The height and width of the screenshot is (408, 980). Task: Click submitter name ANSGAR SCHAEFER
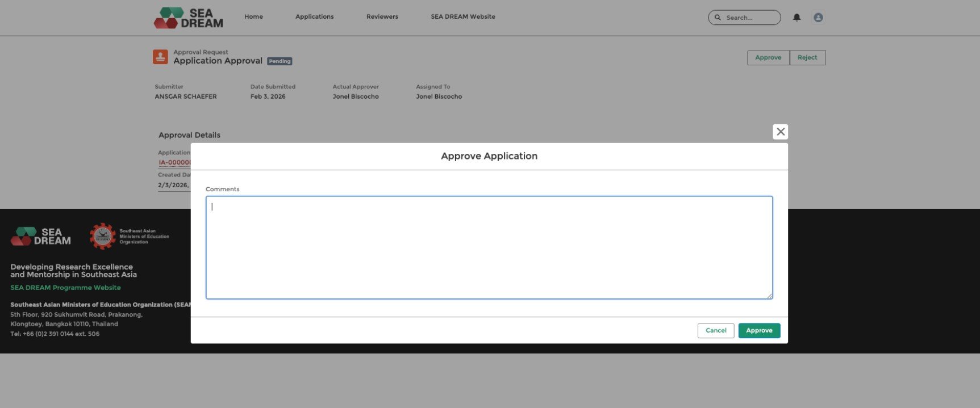pos(186,96)
